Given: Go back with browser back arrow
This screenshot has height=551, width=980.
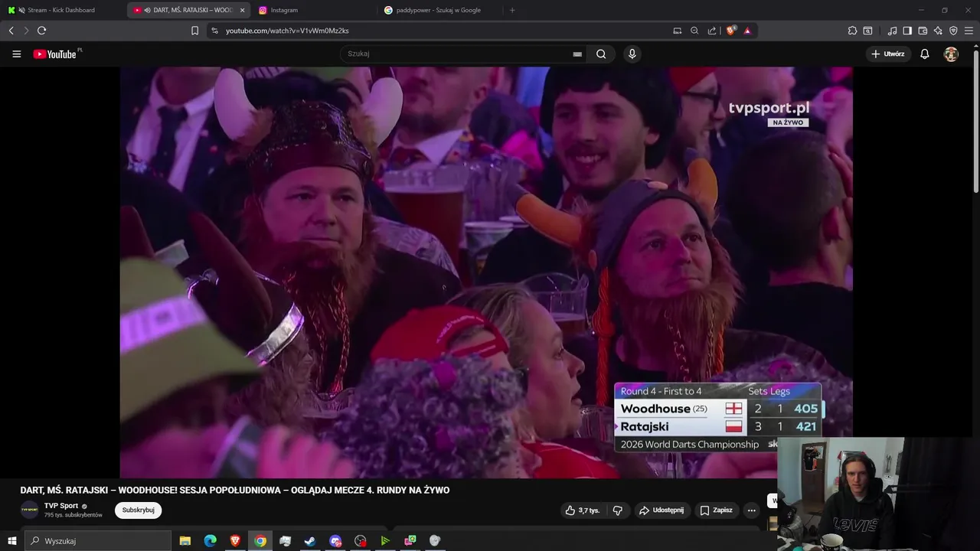Looking at the screenshot, I should click(x=11, y=31).
